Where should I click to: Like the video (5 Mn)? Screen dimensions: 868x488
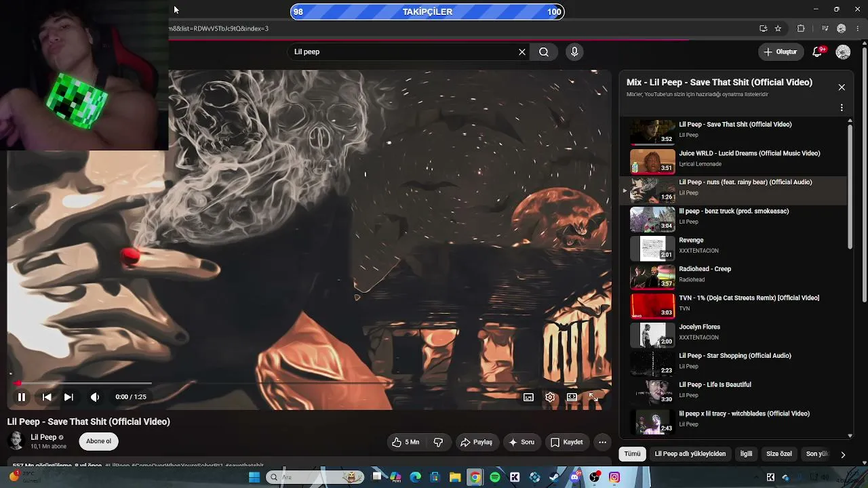406,443
